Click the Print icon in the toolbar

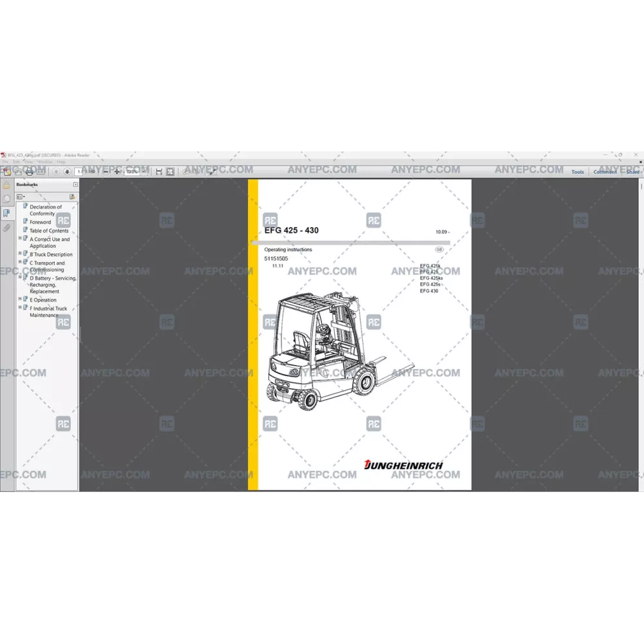29,172
